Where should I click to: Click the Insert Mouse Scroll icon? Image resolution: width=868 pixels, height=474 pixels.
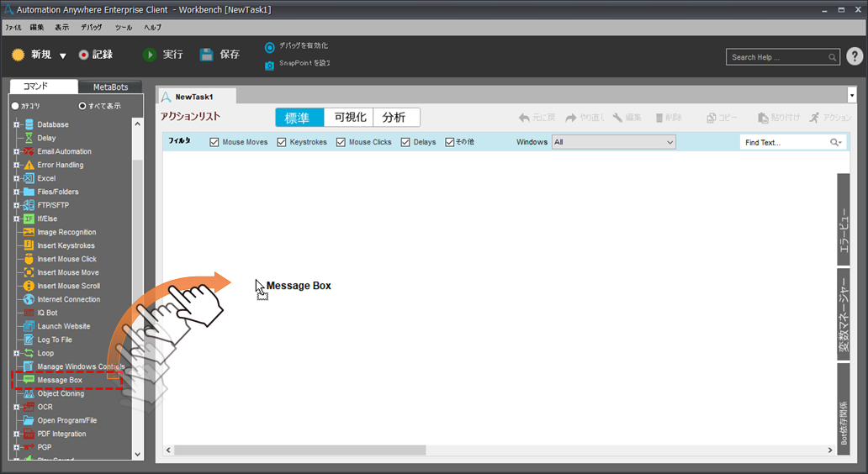click(x=29, y=286)
